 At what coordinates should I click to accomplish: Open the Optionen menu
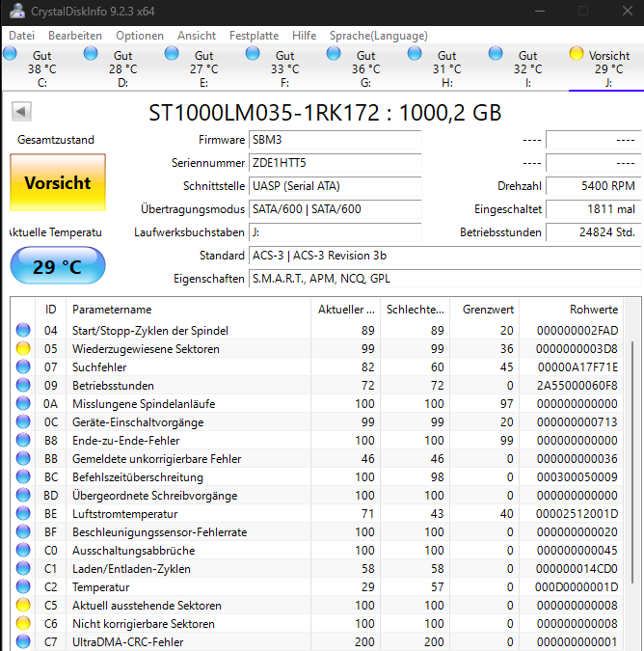[140, 36]
